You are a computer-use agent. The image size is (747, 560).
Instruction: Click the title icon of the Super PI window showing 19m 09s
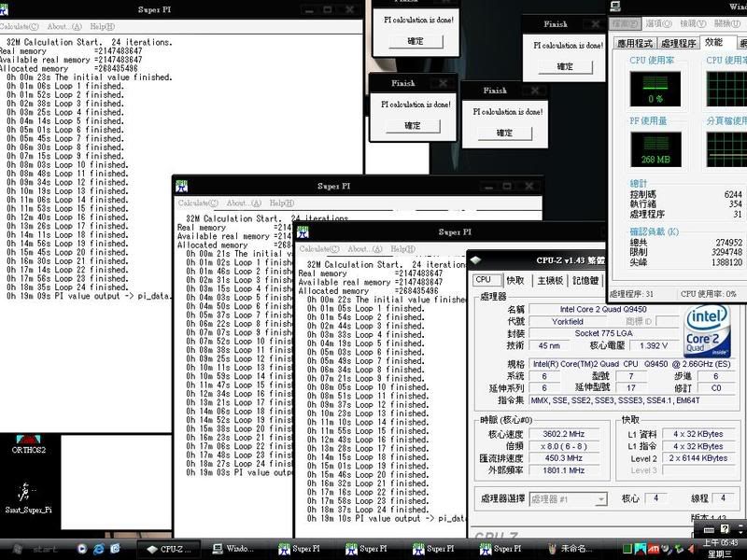pyautogui.click(x=4, y=9)
